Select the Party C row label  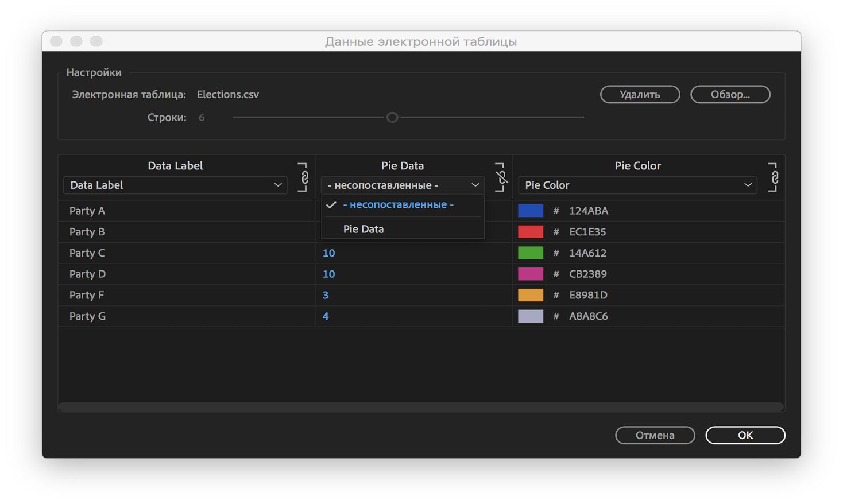pyautogui.click(x=87, y=253)
